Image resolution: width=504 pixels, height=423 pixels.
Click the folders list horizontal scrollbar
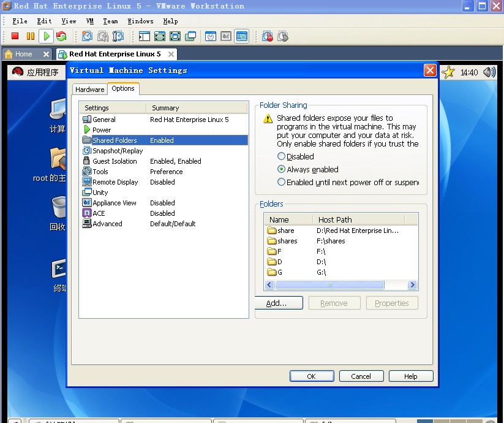click(x=329, y=285)
